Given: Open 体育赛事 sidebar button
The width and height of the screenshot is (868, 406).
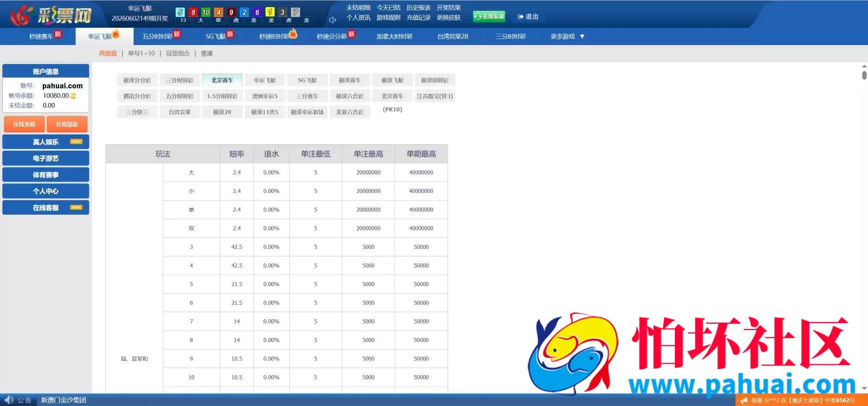Looking at the screenshot, I should coord(46,175).
